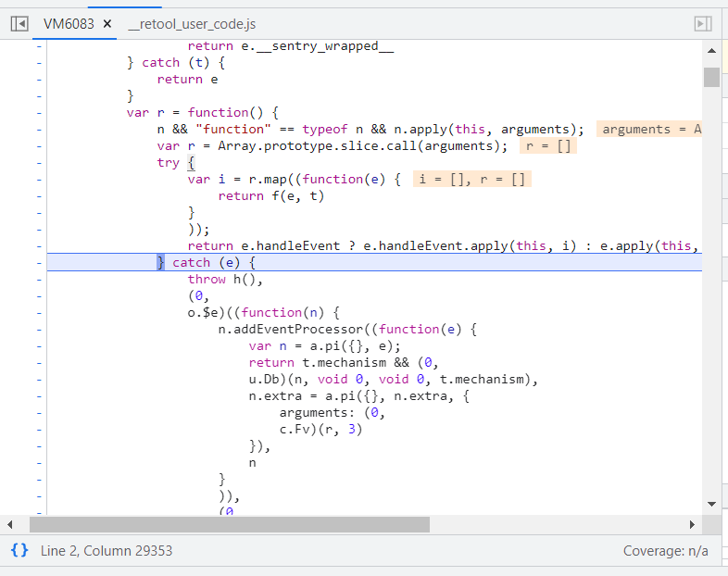Click the 'arguments: (0,' code line
Viewport: 728px width, 576px height.
[333, 413]
